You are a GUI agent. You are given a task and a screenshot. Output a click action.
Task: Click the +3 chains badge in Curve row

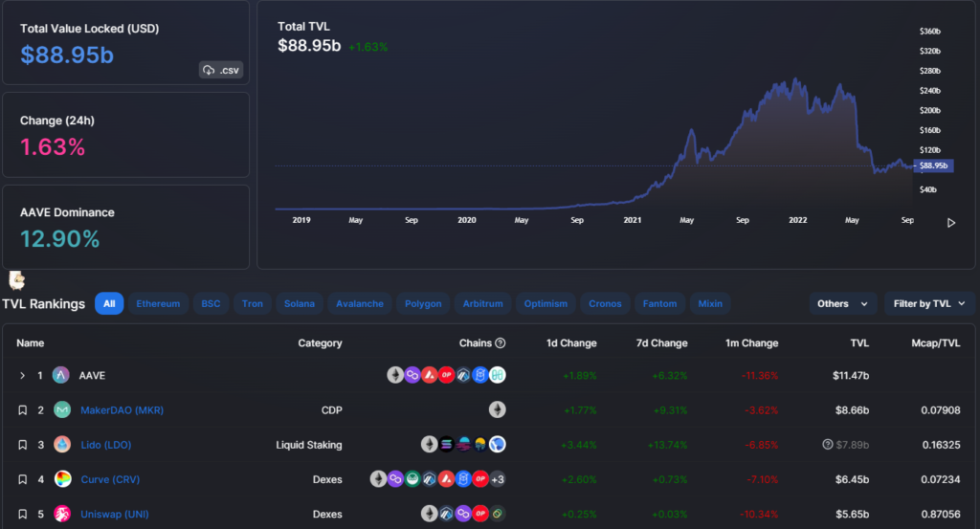click(498, 479)
